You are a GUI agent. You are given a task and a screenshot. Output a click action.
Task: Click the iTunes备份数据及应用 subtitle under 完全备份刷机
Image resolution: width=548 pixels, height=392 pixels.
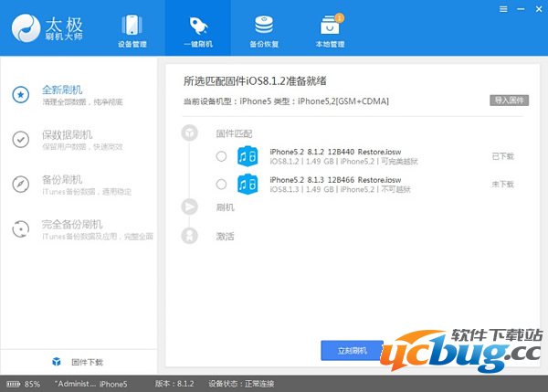tap(98, 237)
